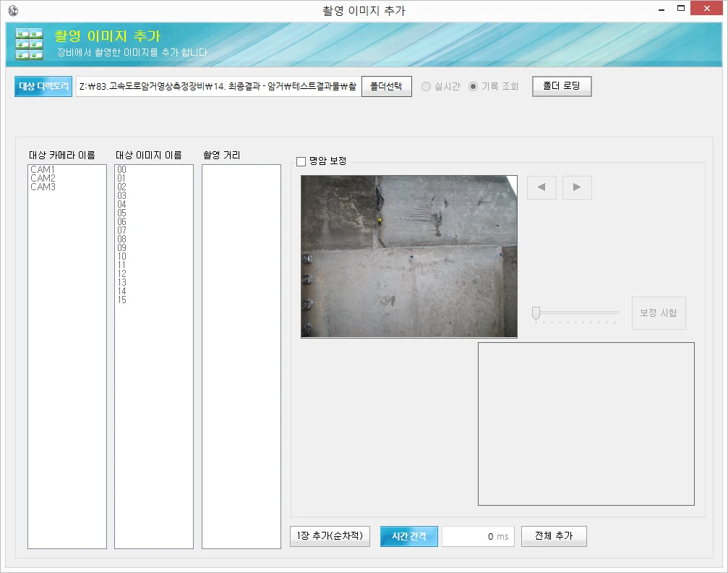This screenshot has width=728, height=573.
Task: Click the next image arrow button
Action: (x=577, y=187)
